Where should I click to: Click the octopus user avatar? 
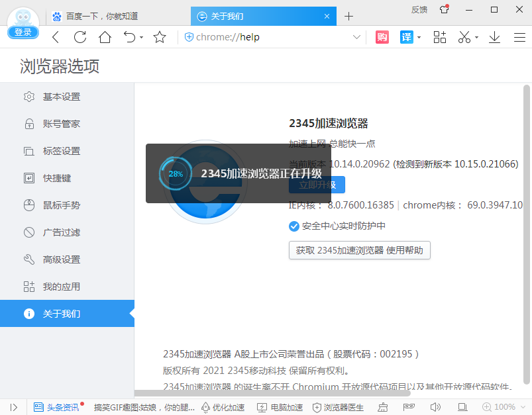click(x=23, y=17)
